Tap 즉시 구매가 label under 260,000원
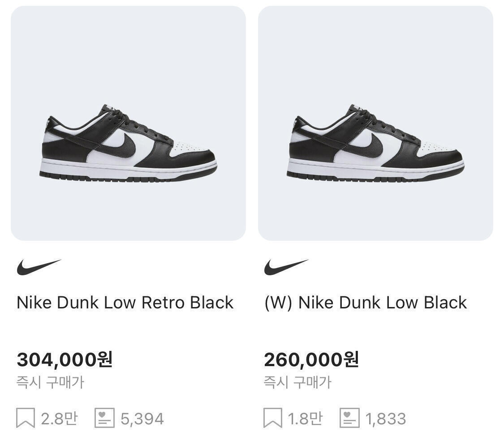This screenshot has width=504, height=440. 297,383
